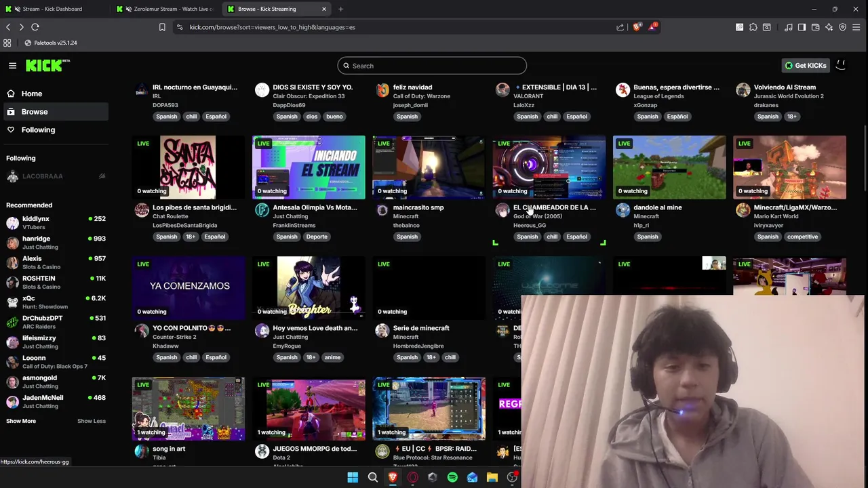Viewport: 868px width, 488px height.
Task: Open the browser apps grid icon in bookmarks bar
Action: click(x=7, y=43)
